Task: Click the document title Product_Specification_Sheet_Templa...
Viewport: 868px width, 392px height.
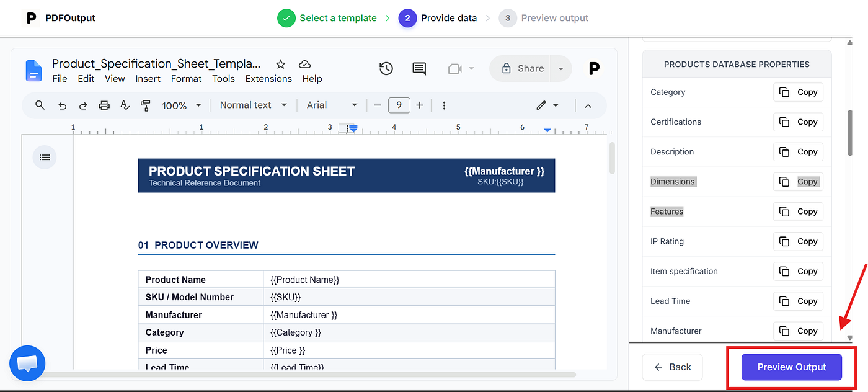Action: [156, 63]
